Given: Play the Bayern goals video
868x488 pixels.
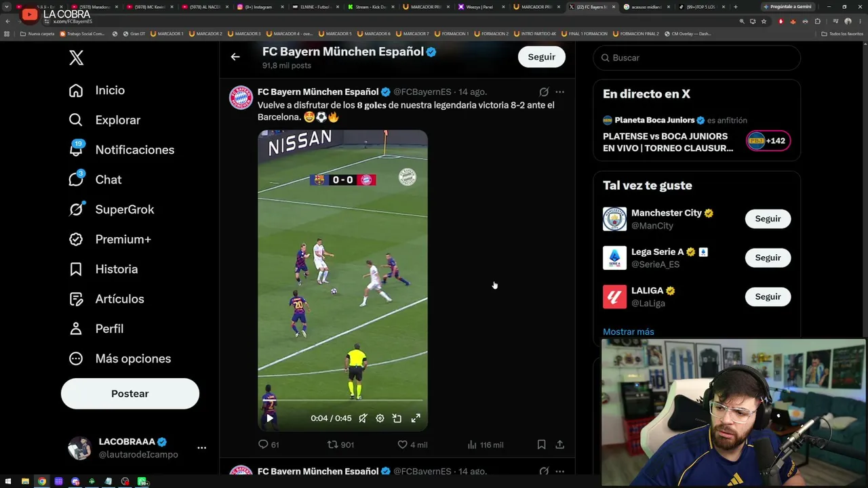Looking at the screenshot, I should click(270, 418).
